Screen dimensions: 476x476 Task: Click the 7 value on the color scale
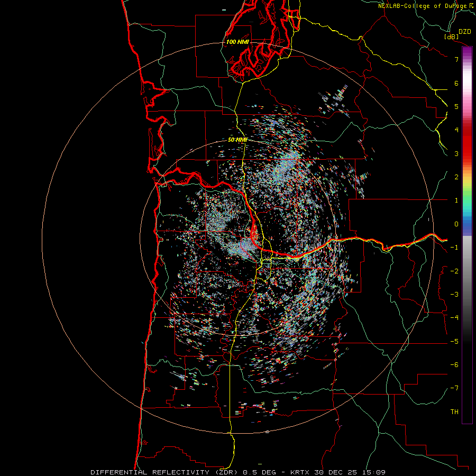pyautogui.click(x=456, y=59)
